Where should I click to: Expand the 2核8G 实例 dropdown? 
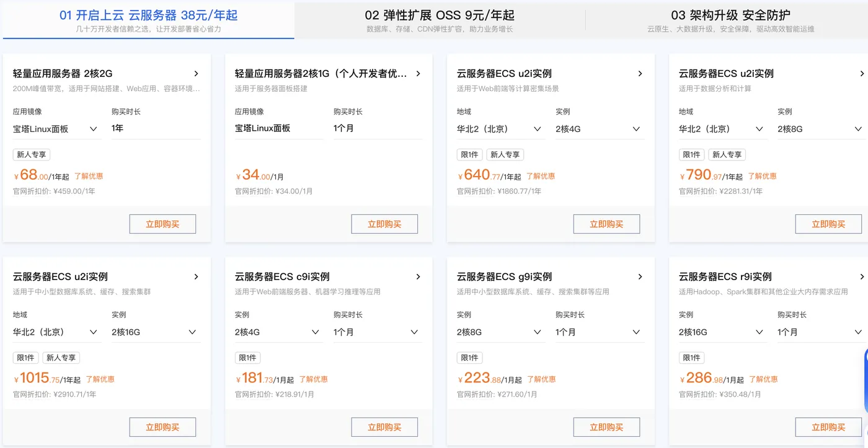pos(818,128)
